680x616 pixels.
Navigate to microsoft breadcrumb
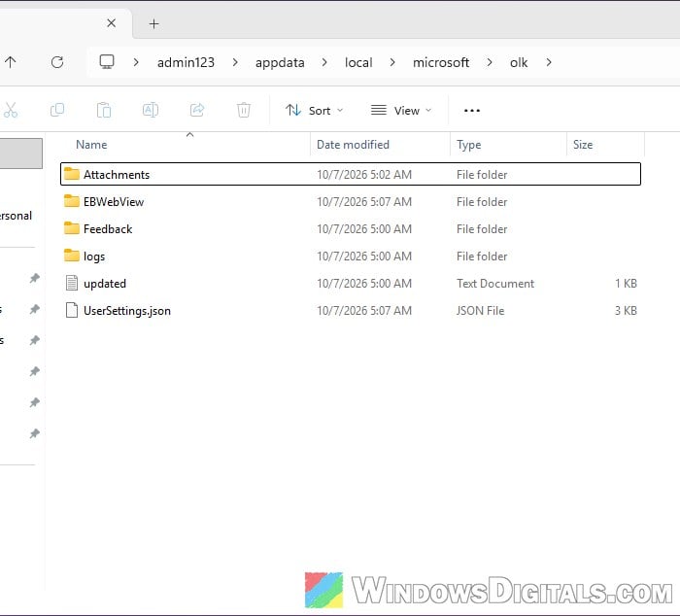(x=441, y=63)
